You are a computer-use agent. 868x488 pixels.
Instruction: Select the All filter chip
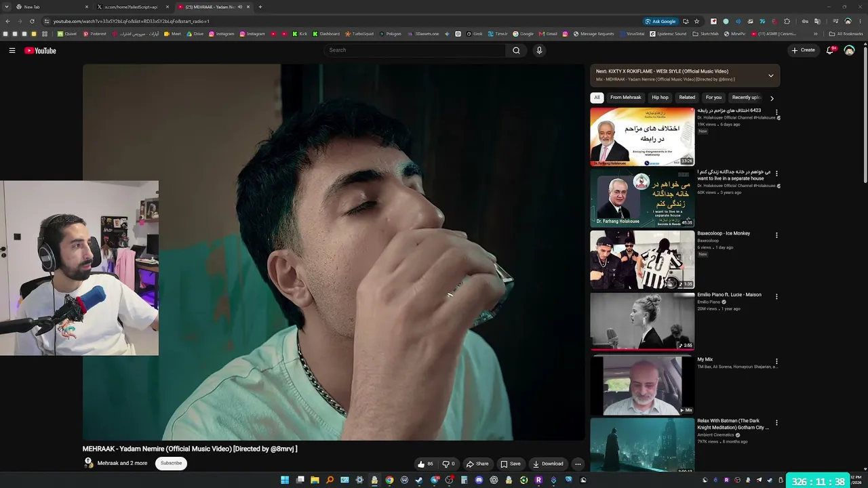597,98
